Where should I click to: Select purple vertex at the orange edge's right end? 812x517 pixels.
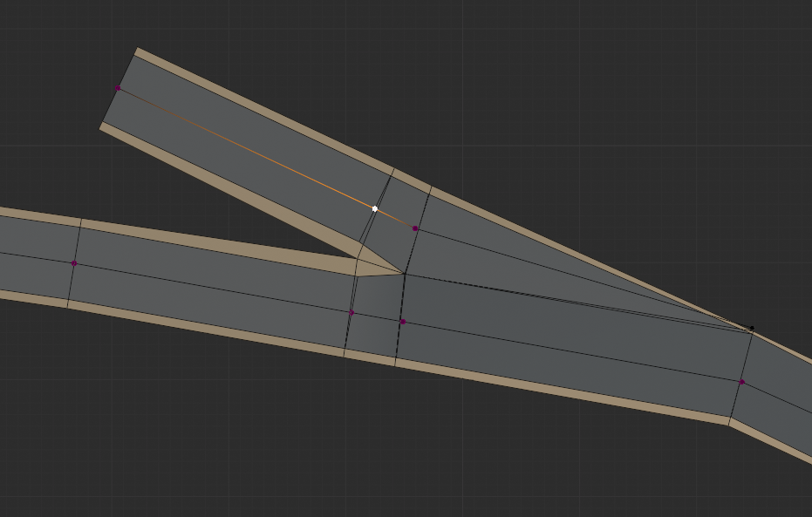(415, 228)
